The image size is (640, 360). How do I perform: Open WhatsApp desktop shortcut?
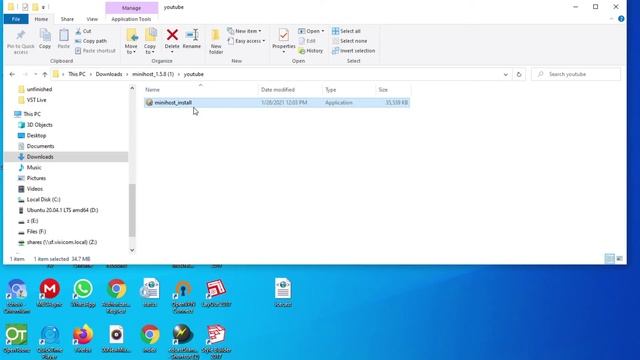83,293
